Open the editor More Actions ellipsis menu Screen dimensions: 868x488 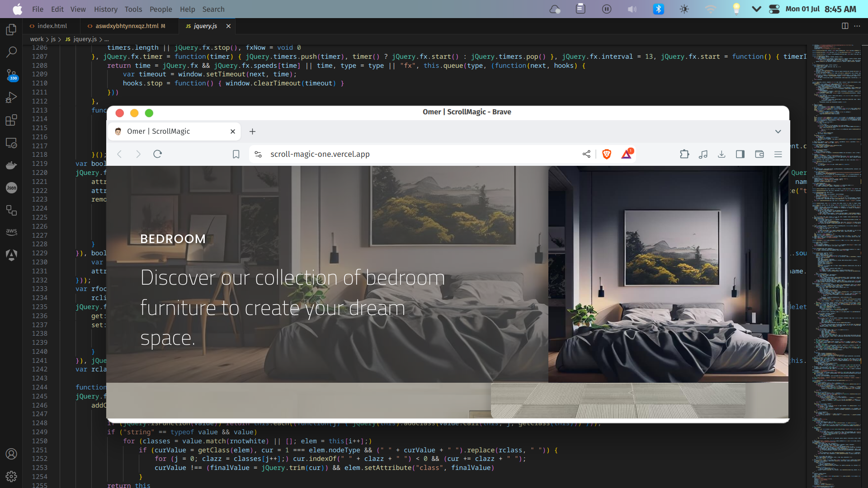[857, 26]
